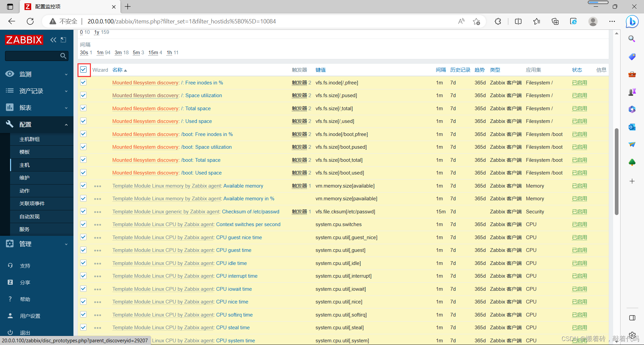The height and width of the screenshot is (345, 644).
Task: Open wizard dots for CPU idle time
Action: pos(98,263)
